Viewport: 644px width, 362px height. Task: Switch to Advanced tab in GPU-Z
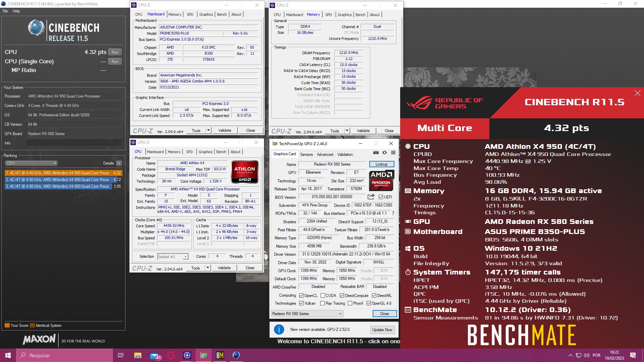tap(325, 155)
